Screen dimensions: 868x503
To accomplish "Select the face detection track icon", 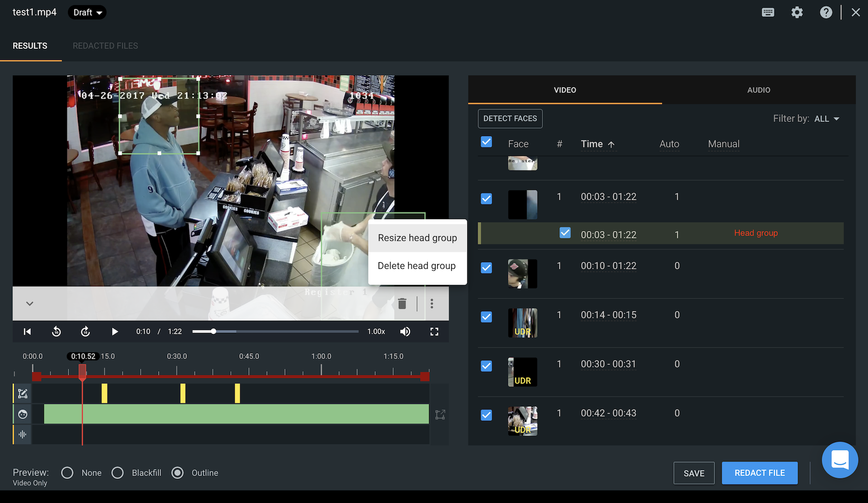I will pos(23,414).
